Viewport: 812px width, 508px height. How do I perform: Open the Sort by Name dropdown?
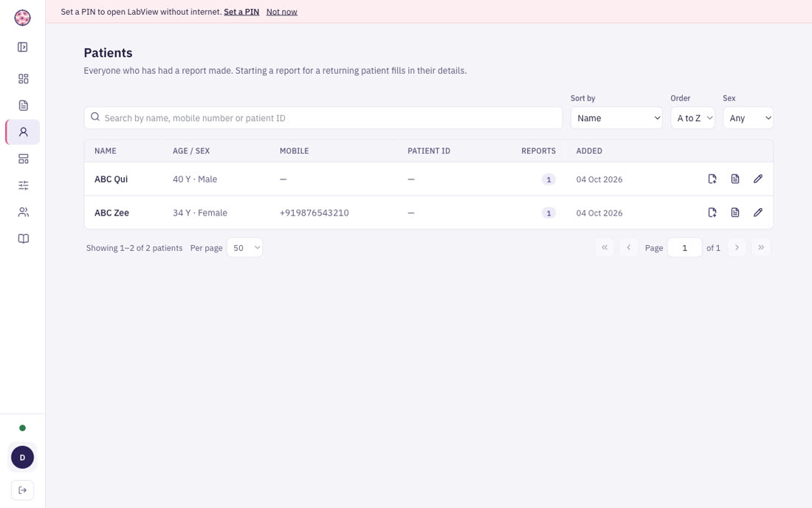click(617, 118)
